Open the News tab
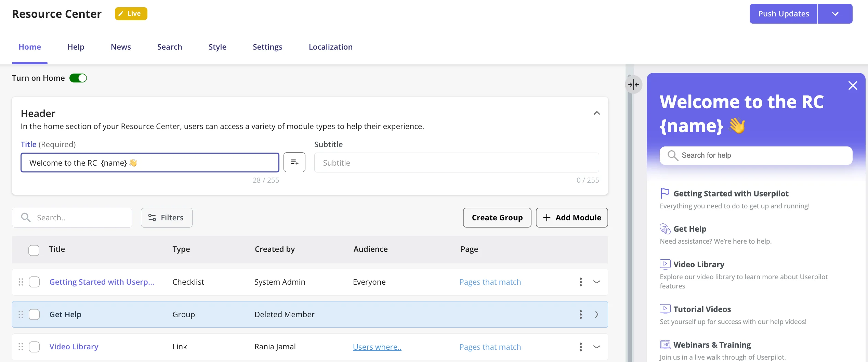This screenshot has width=868, height=362. tap(121, 47)
